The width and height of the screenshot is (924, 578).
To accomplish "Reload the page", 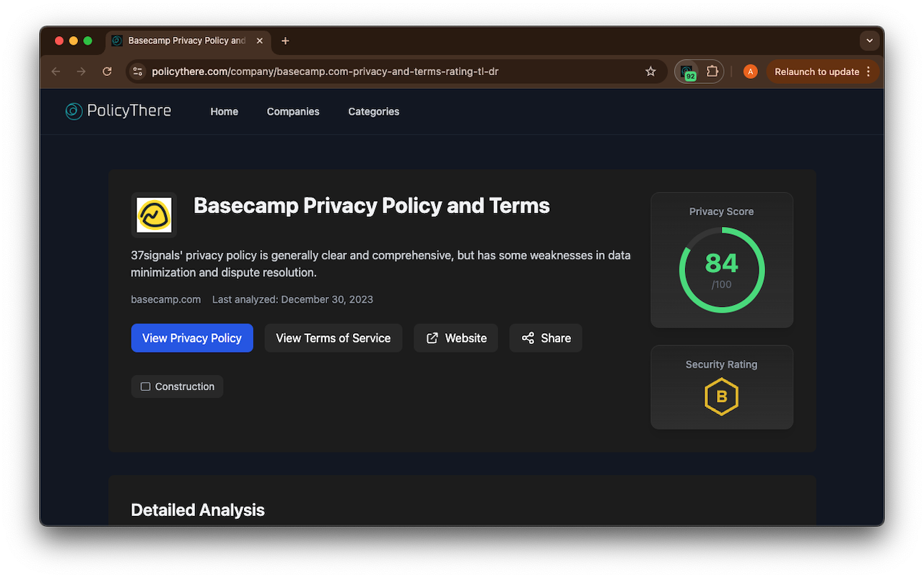I will 107,72.
